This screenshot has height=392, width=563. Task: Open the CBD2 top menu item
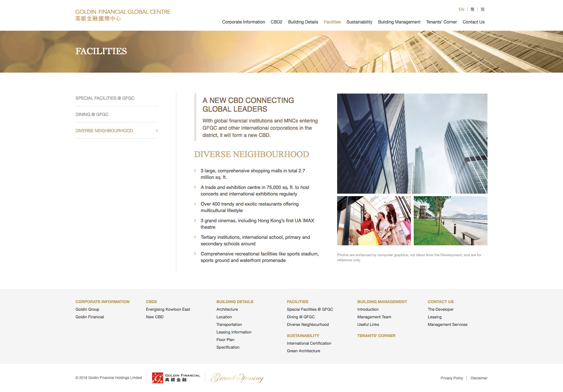click(276, 22)
